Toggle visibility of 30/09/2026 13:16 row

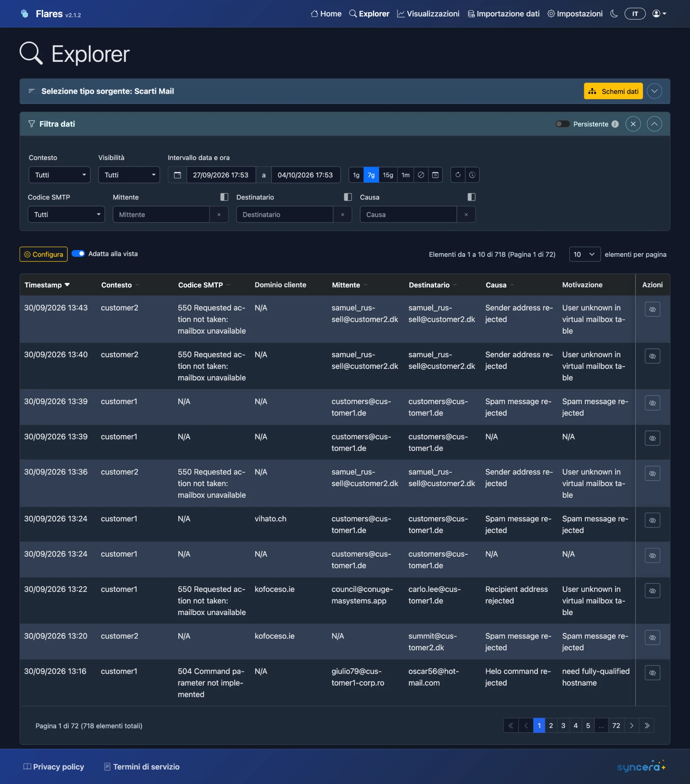point(652,673)
